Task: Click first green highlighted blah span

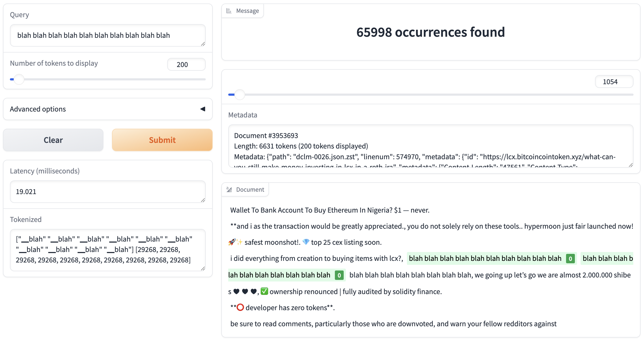Action: coord(485,258)
